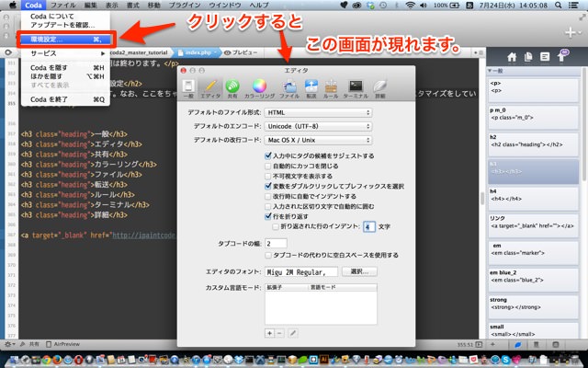Choose Coda を隠す menu entry
Viewport: 588px width, 368px height.
[66, 68]
